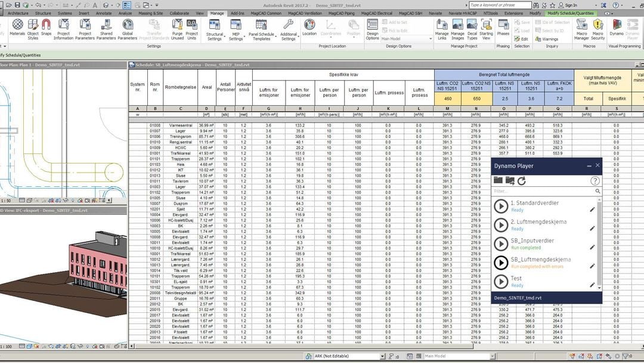Image resolution: width=644 pixels, height=363 pixels.
Task: Switch to the Architecture ribbon tab
Action: pyautogui.click(x=17, y=13)
